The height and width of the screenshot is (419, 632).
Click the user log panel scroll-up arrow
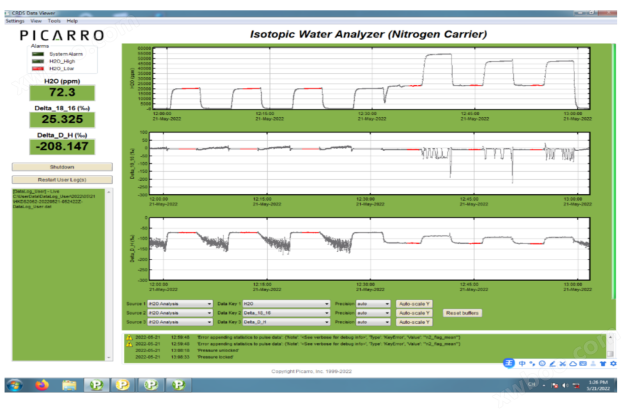coord(108,192)
